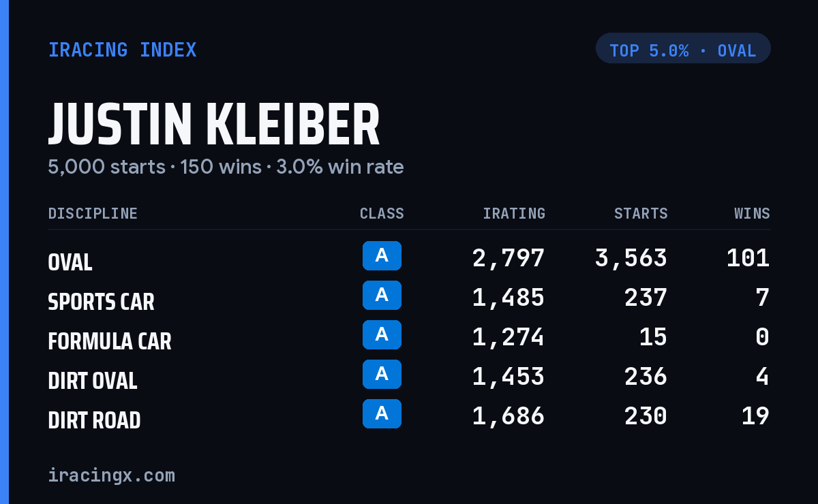Click the Top 5.0% Oval pill badge

pyautogui.click(x=683, y=48)
